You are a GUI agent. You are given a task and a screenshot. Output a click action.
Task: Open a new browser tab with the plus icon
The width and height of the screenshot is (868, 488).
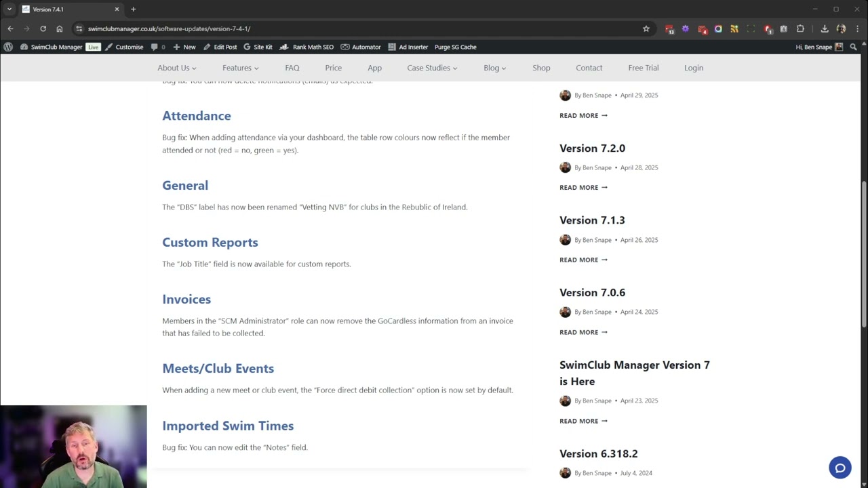(133, 9)
